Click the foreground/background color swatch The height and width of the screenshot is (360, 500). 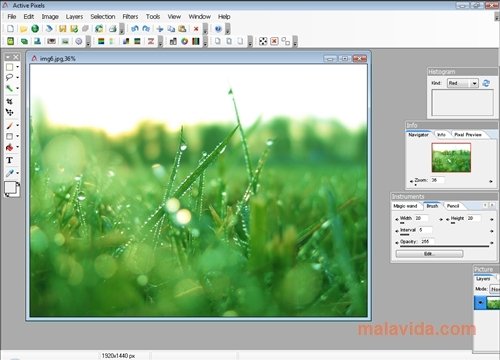(11, 188)
